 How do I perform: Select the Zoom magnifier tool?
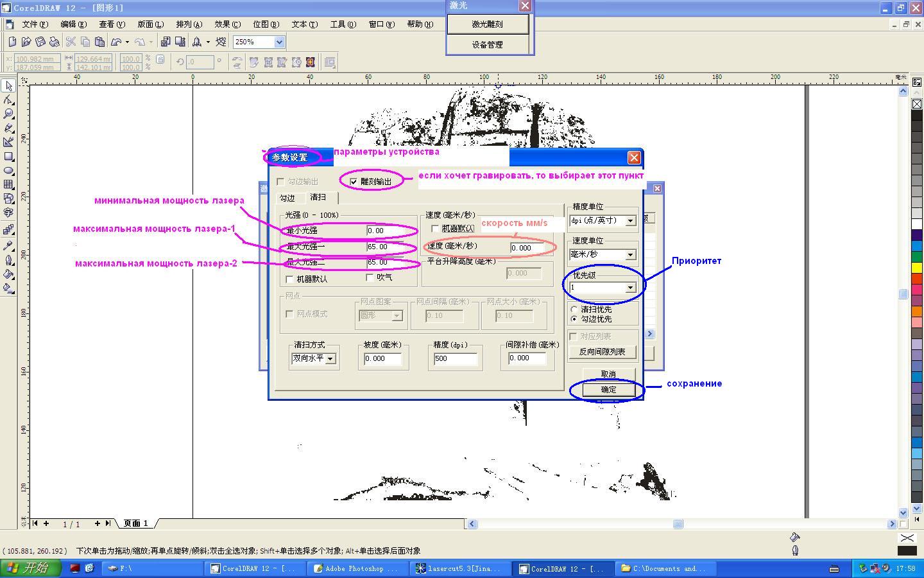8,114
